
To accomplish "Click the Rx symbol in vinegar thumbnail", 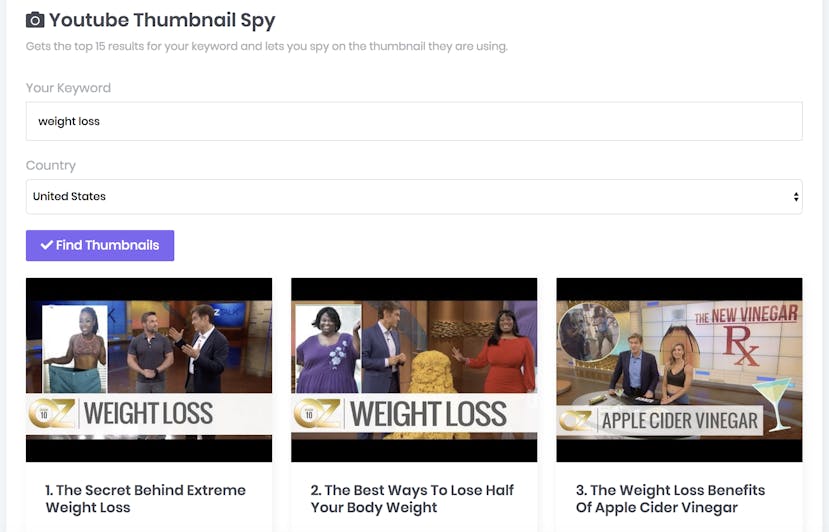I will click(x=740, y=345).
